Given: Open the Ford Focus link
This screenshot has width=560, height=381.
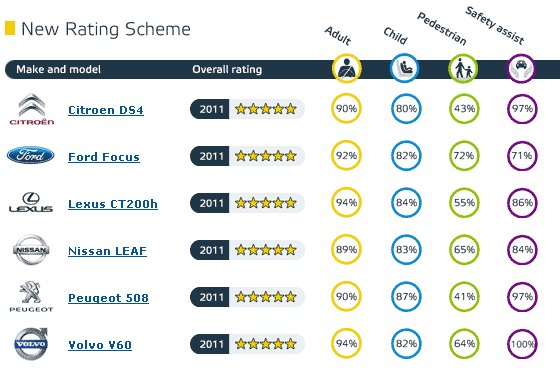Looking at the screenshot, I should [104, 157].
